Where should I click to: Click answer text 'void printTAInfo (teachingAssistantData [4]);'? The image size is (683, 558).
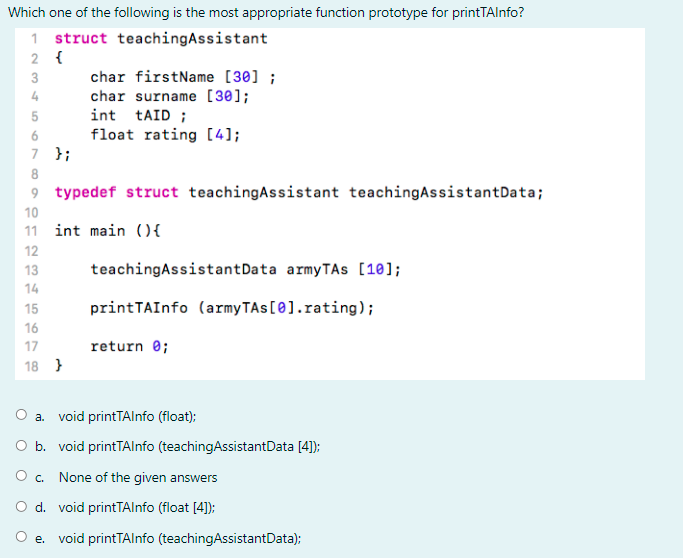coord(189,446)
